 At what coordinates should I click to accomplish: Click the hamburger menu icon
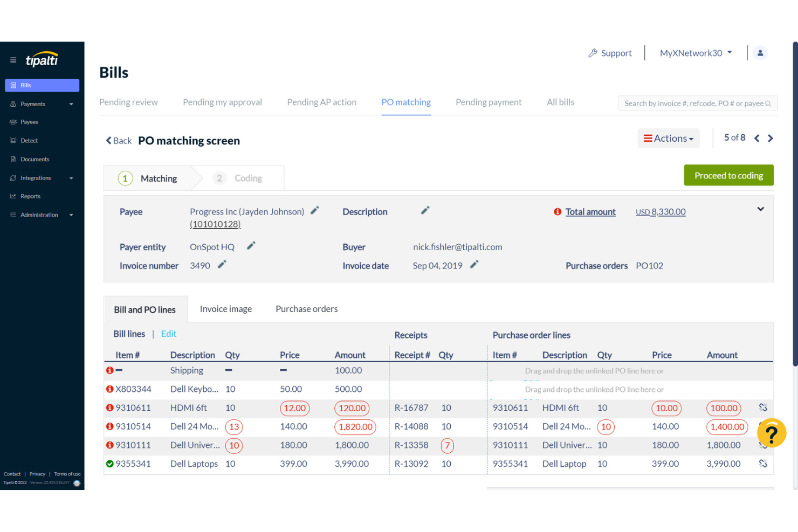13,60
